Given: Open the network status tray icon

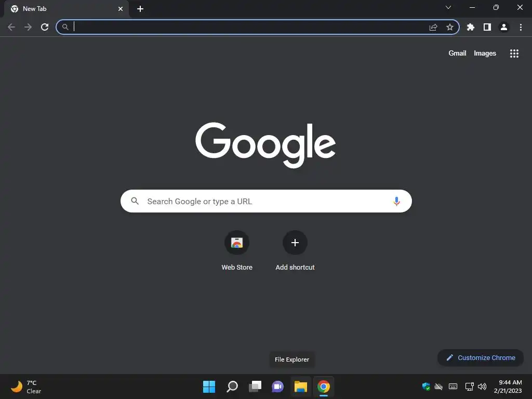Looking at the screenshot, I should (x=470, y=387).
